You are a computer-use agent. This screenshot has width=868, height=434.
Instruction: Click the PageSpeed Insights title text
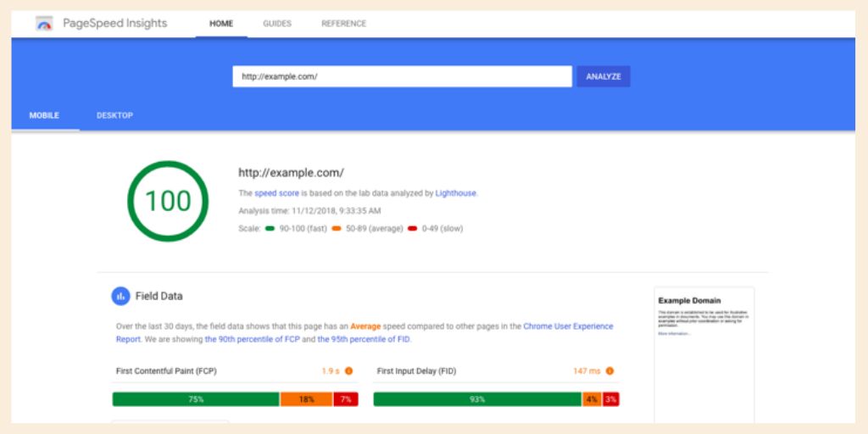tap(114, 23)
